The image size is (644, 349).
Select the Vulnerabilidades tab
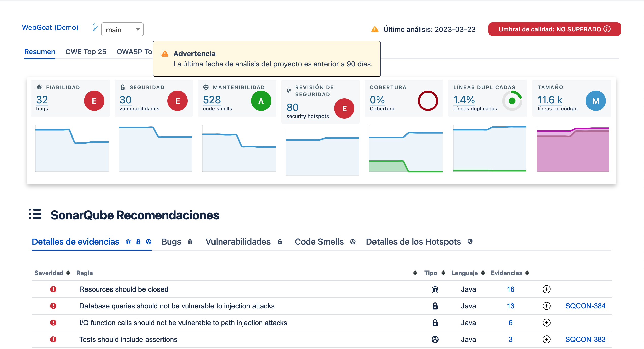244,242
